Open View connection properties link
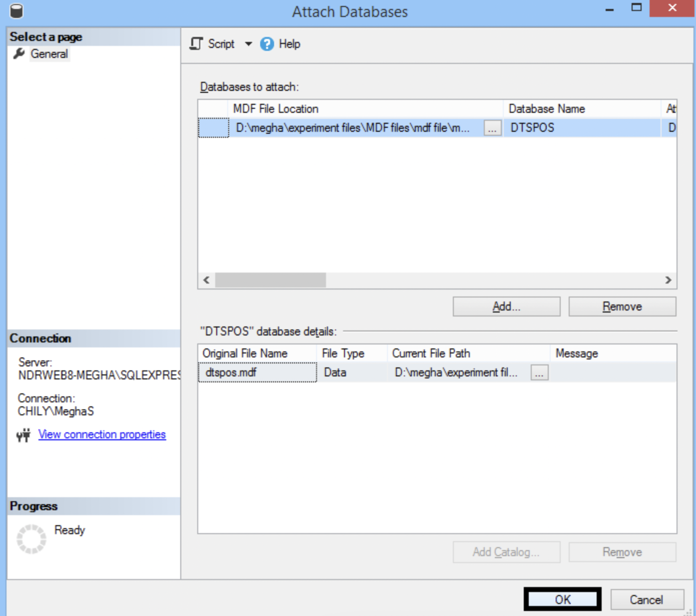The height and width of the screenshot is (616, 696). pos(102,434)
